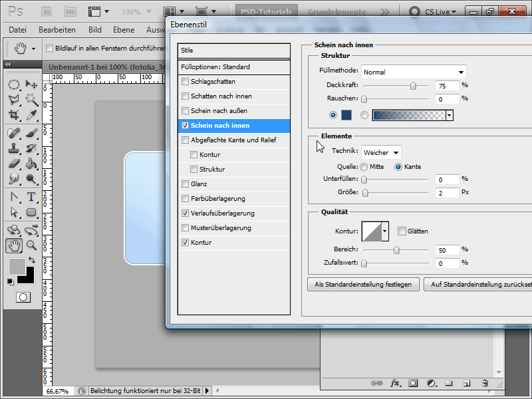Select the Pen tool
This screenshot has height=399, width=532.
pos(13,197)
